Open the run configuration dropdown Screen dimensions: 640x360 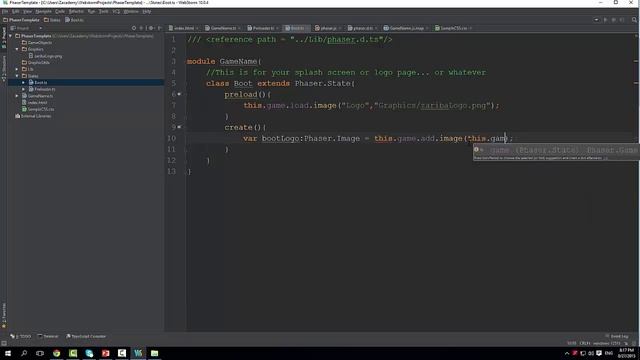tap(596, 20)
